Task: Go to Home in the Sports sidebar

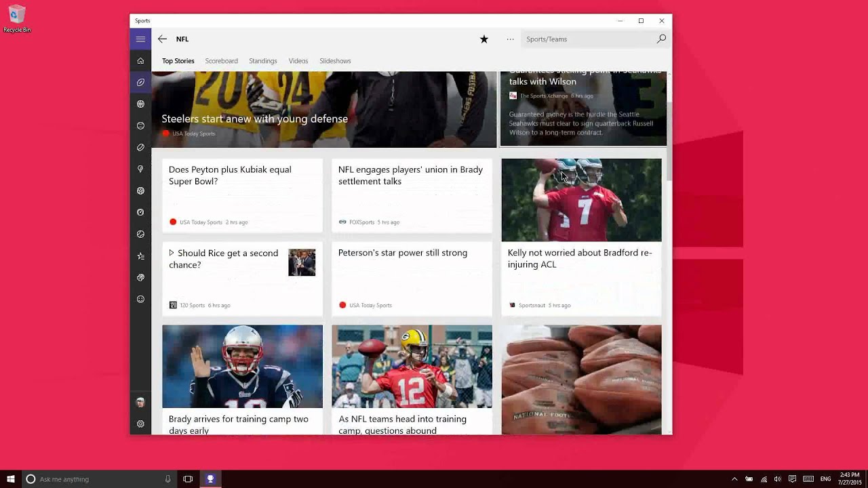Action: tap(140, 60)
